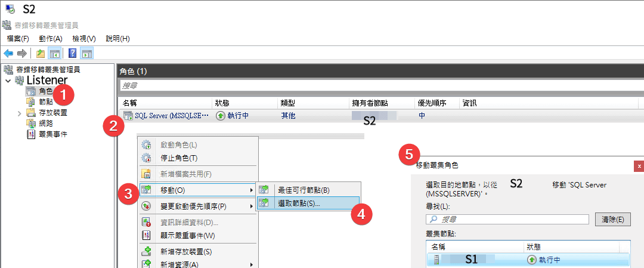This screenshot has height=268, width=644.
Task: Toggle the console tree pane toolbar icon
Action: [x=54, y=53]
